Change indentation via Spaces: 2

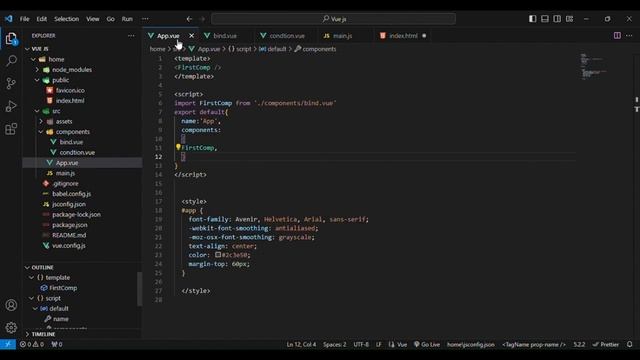[x=334, y=344]
